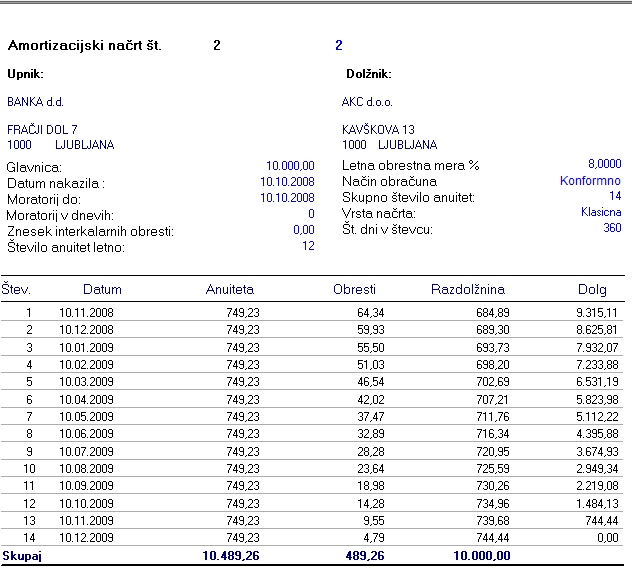Select the address FRAČJI DOL 7

pos(42,130)
